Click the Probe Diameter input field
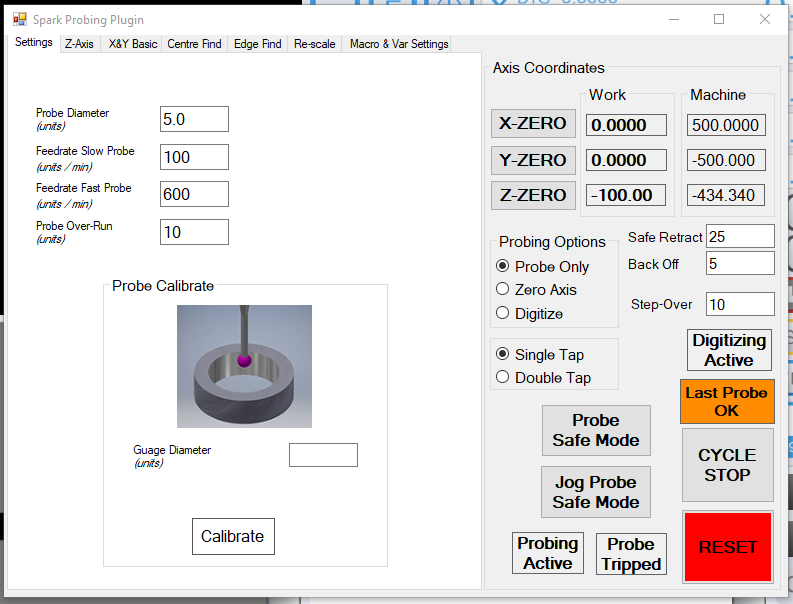This screenshot has height=604, width=793. click(194, 119)
